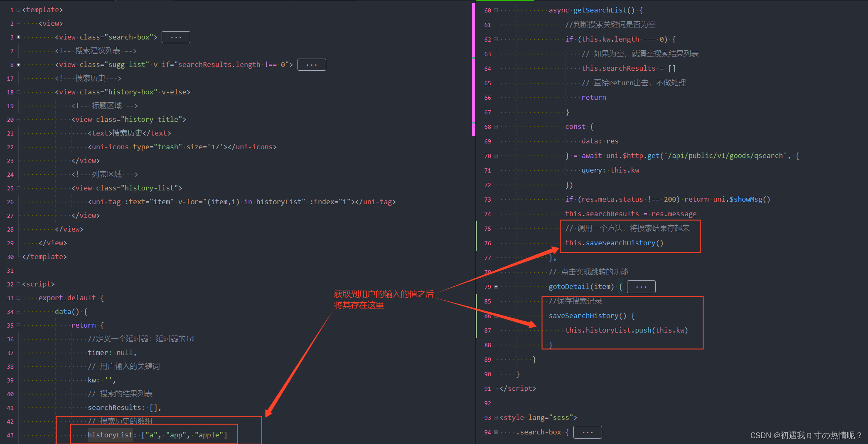Expand the folded search-box view at line 3
Screen dimensions: 868x444
click(x=18, y=37)
